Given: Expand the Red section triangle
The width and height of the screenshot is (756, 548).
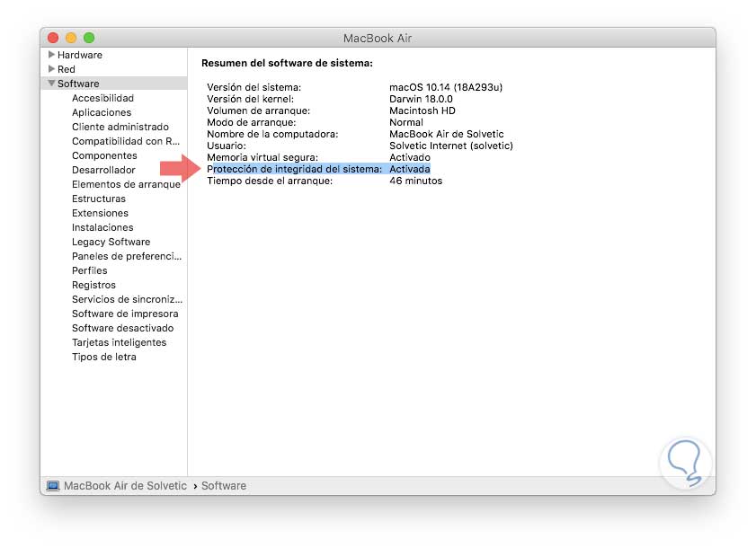Looking at the screenshot, I should pyautogui.click(x=51, y=69).
